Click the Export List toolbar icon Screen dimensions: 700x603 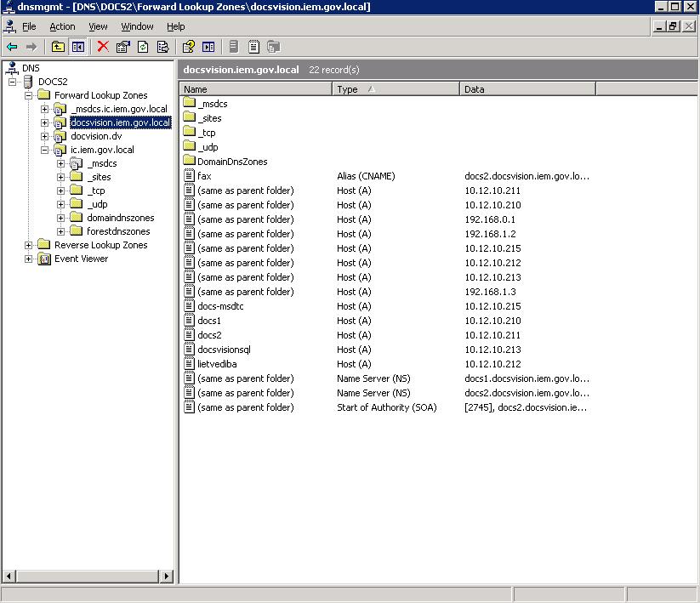coord(162,47)
